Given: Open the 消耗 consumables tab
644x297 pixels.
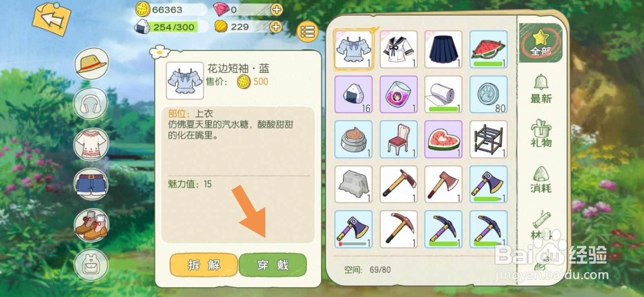Looking at the screenshot, I should (x=541, y=179).
